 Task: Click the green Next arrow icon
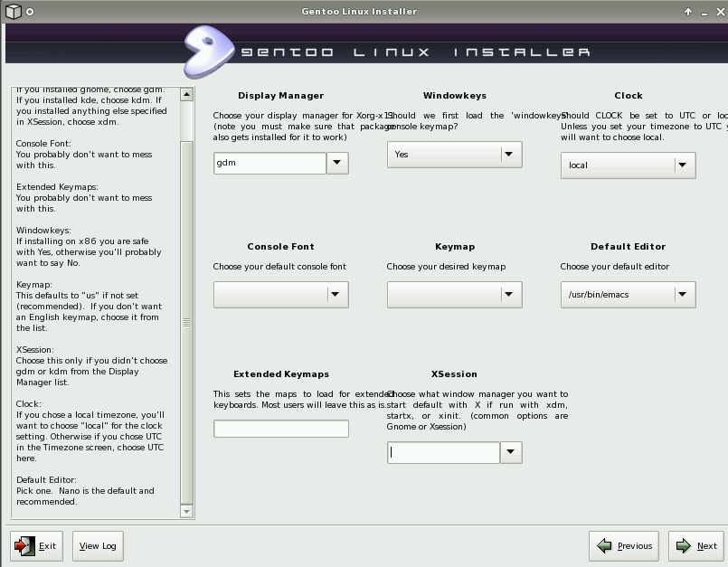(684, 545)
